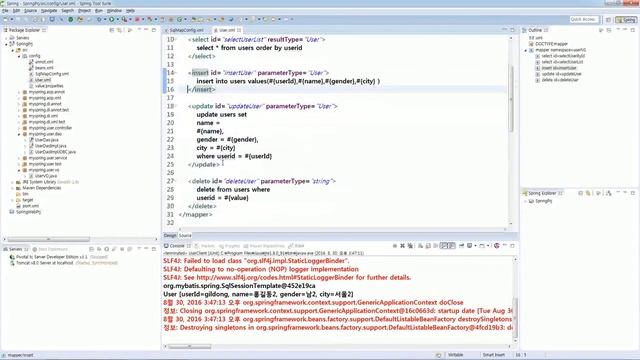Maximize the Console view
This screenshot has width=640, height=360.
(x=512, y=246)
